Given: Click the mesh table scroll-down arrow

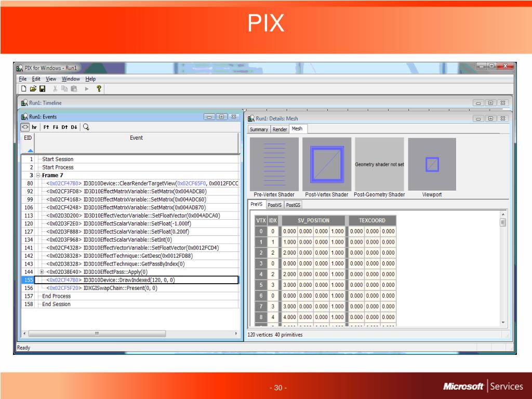Looking at the screenshot, I should pyautogui.click(x=503, y=322).
